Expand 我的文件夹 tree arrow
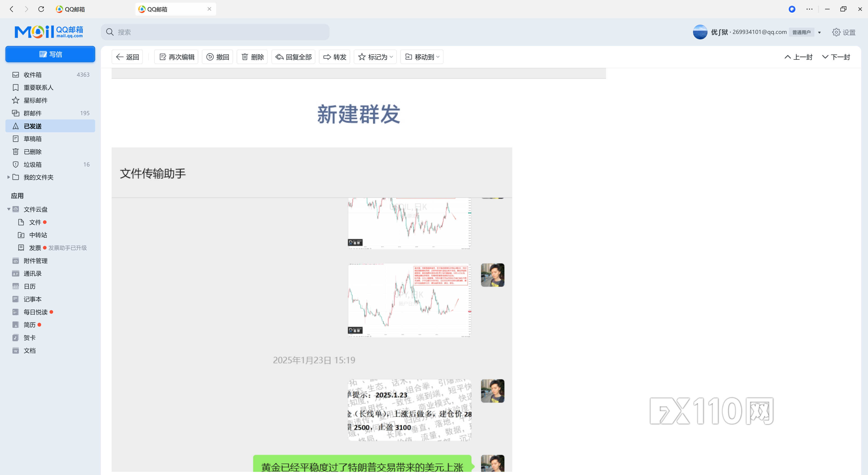This screenshot has height=475, width=868. (8, 177)
